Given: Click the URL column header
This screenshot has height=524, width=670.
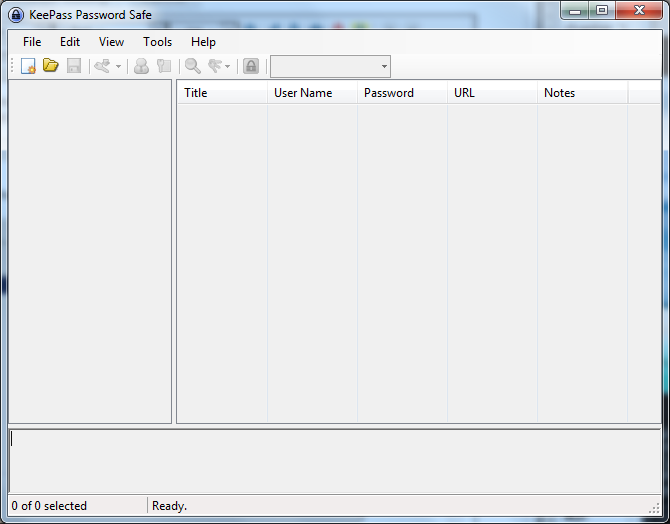Looking at the screenshot, I should point(491,93).
